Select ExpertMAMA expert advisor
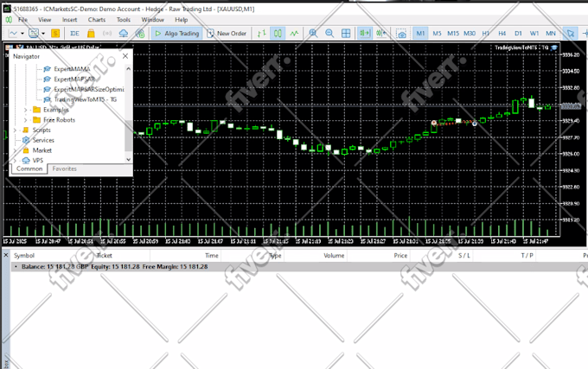 [x=72, y=69]
